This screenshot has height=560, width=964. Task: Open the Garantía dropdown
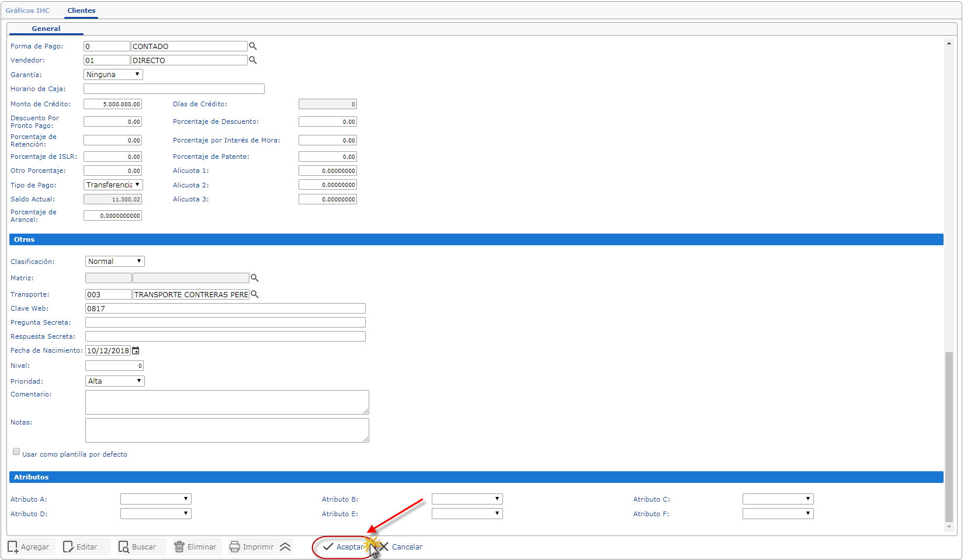point(113,75)
